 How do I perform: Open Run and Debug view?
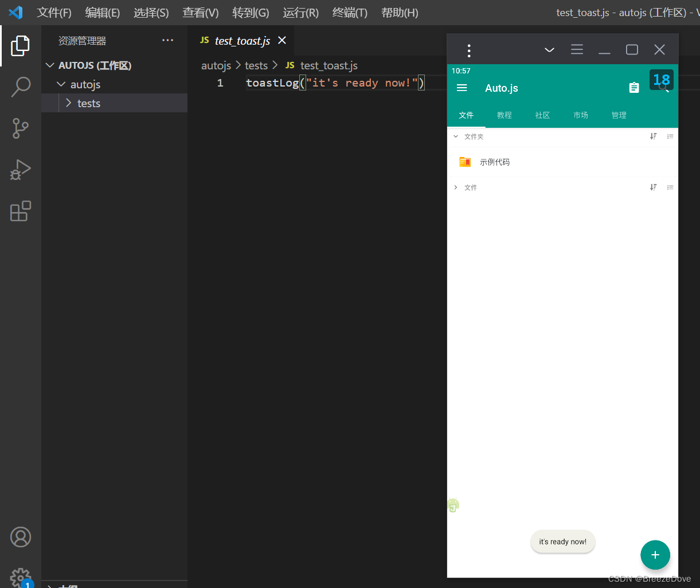tap(21, 170)
